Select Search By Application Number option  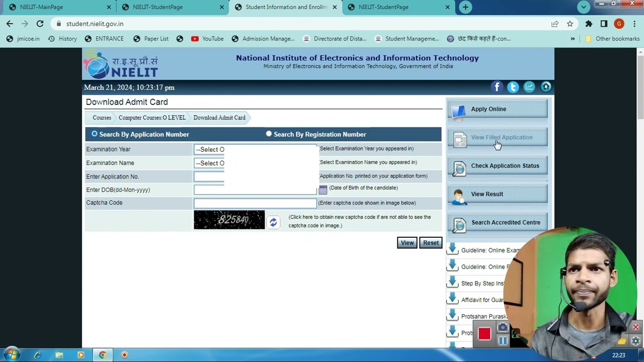pyautogui.click(x=95, y=134)
